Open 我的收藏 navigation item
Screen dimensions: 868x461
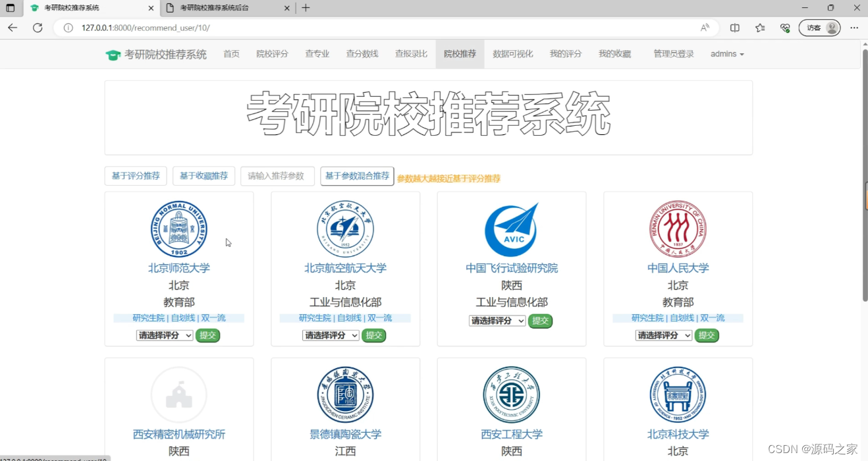tap(614, 54)
